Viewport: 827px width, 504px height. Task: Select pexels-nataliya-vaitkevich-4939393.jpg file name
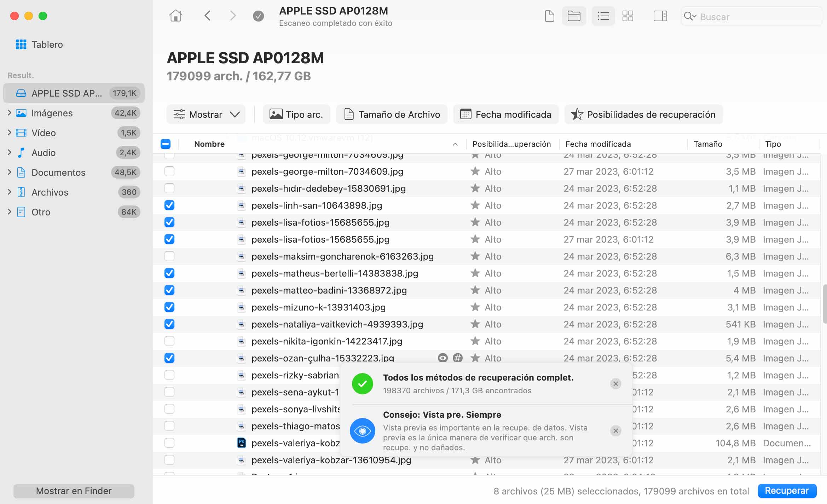[x=337, y=324]
